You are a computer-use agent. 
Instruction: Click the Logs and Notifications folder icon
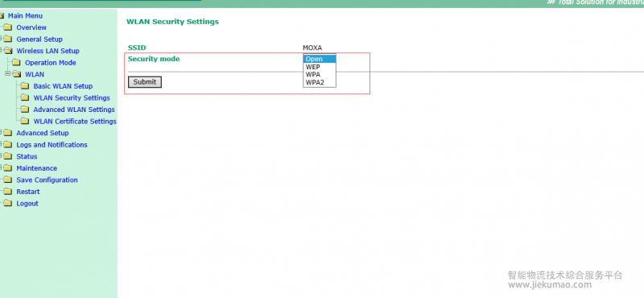[x=7, y=145]
